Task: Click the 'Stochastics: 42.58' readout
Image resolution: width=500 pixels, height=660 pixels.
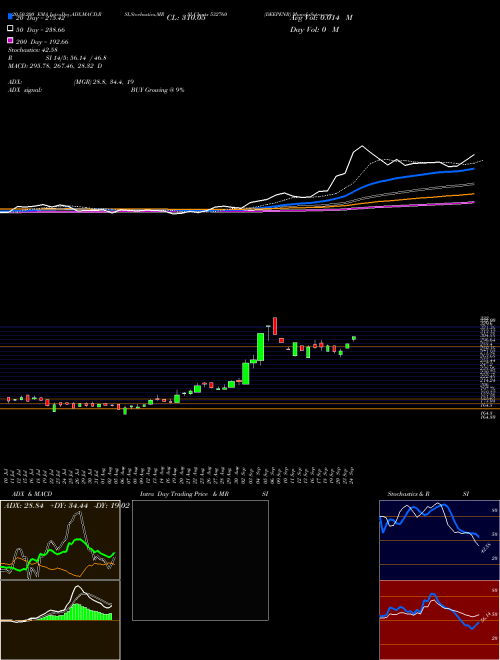Action: (x=33, y=50)
